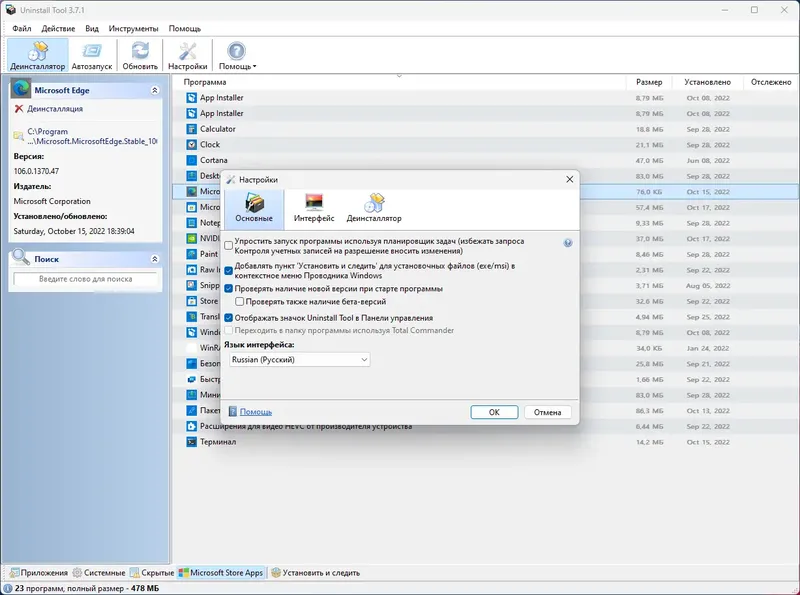The width and height of the screenshot is (800, 595).
Task: Open the Microsoft Edge install folder path
Action: pos(92,136)
